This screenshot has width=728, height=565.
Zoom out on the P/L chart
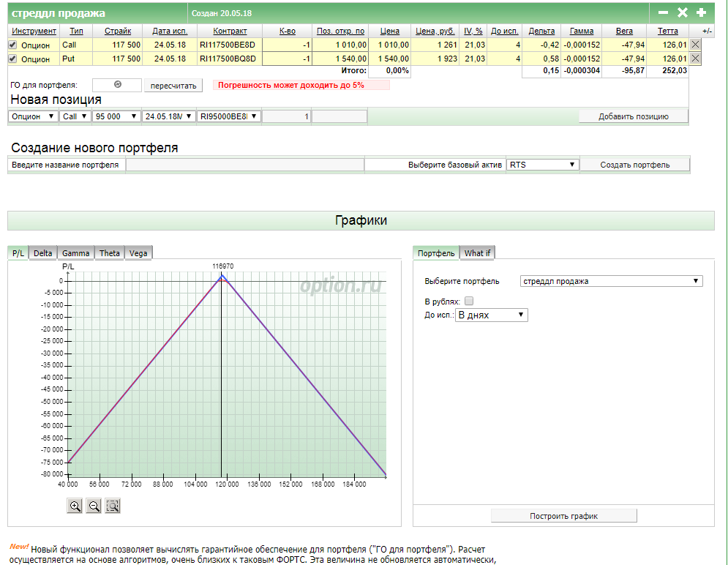click(x=94, y=506)
